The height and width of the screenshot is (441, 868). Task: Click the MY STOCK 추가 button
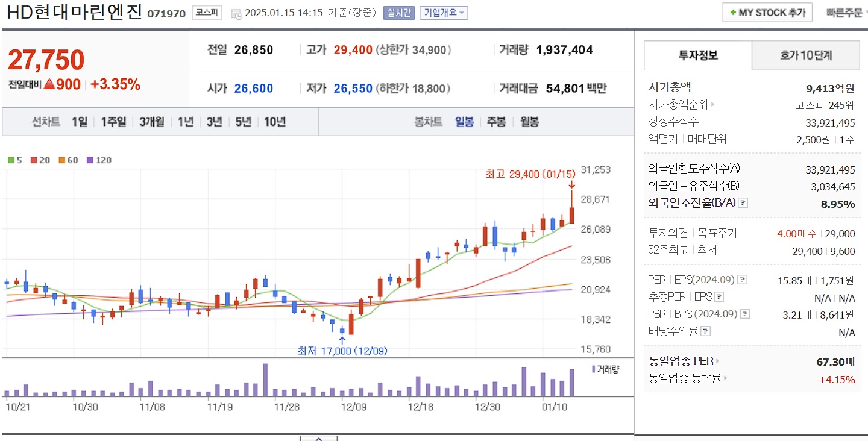[x=767, y=13]
